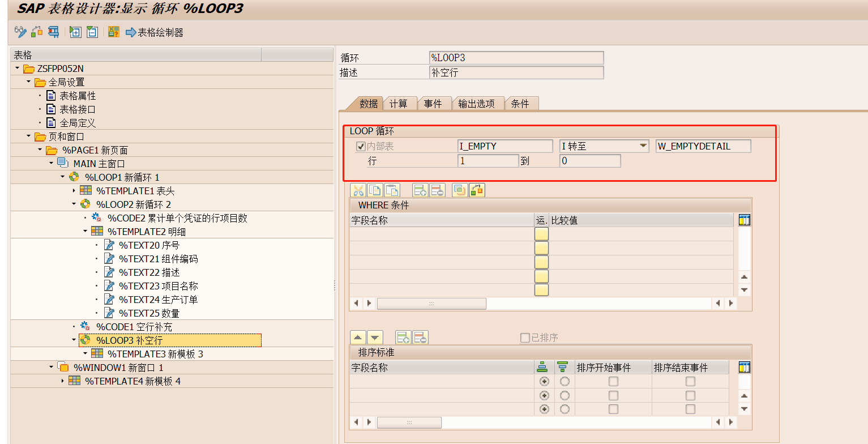Switch to the 计算 tab
868x444 pixels.
pos(400,103)
